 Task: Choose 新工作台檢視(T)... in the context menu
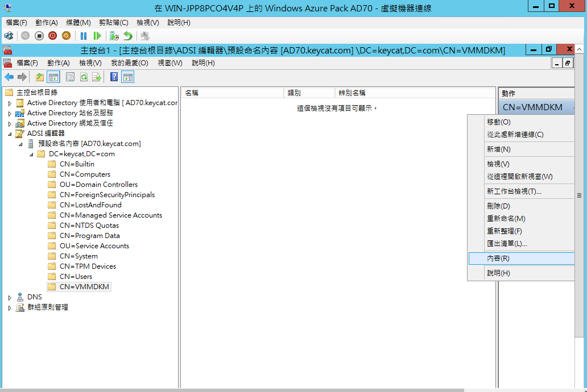click(521, 191)
